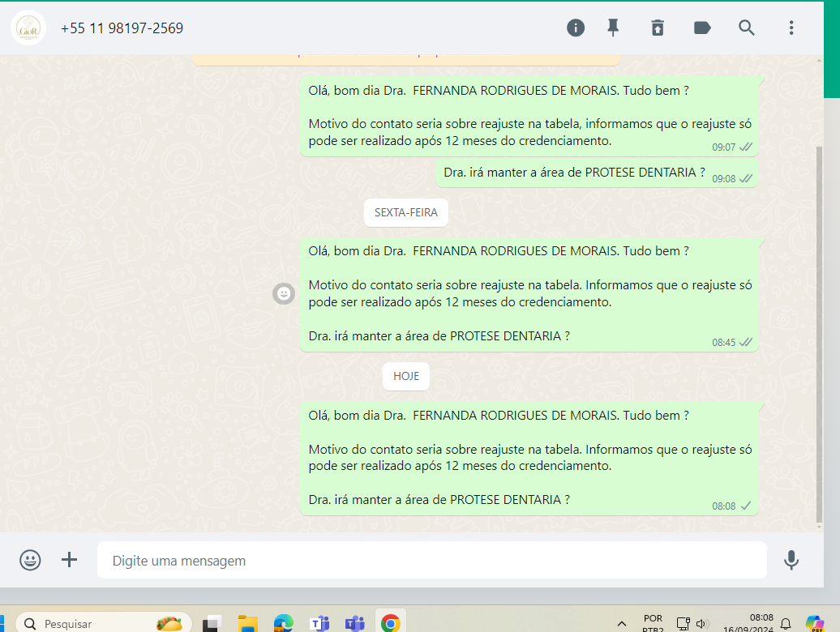React to the Friday message with emoji
840x632 pixels.
(x=284, y=293)
